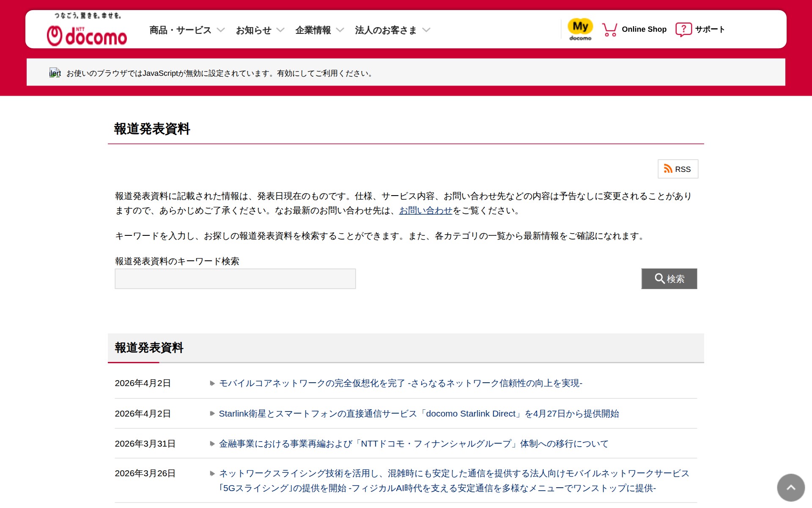
Task: Click the NTT docomo logo
Action: tap(87, 35)
